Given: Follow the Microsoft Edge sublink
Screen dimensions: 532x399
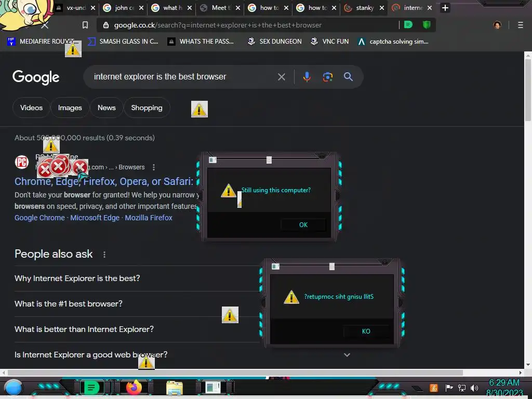Looking at the screenshot, I should (x=95, y=218).
